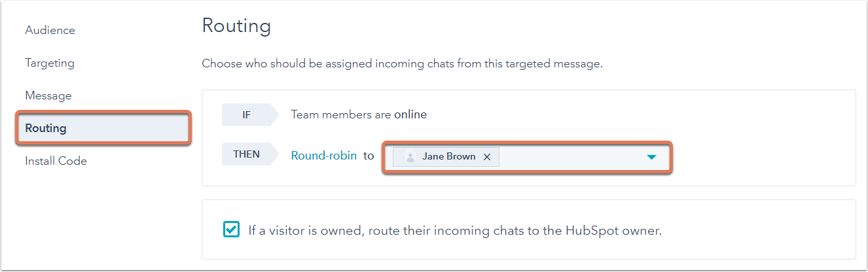This screenshot has height=272, width=868.
Task: Click the word 'to' after Round-robin
Action: [369, 156]
